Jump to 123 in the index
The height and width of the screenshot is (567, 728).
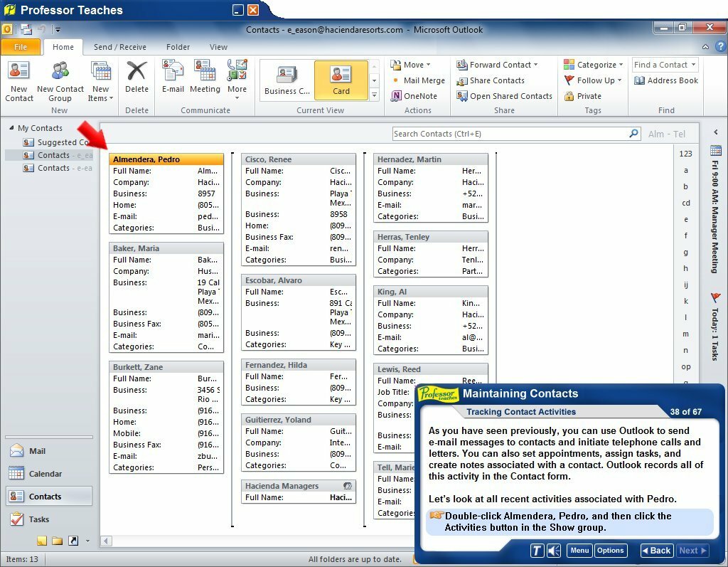tap(685, 154)
